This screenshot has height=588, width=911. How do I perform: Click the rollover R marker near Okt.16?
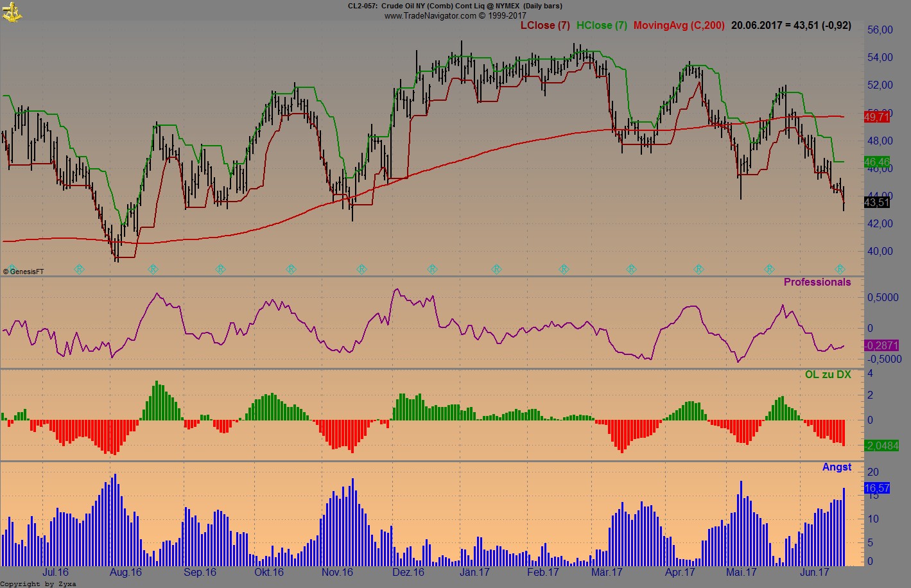290,270
